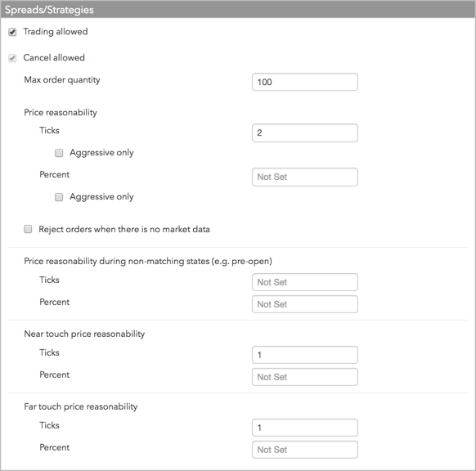The height and width of the screenshot is (471, 476).
Task: Click the Far touch price reasonability heading
Action: (81, 406)
